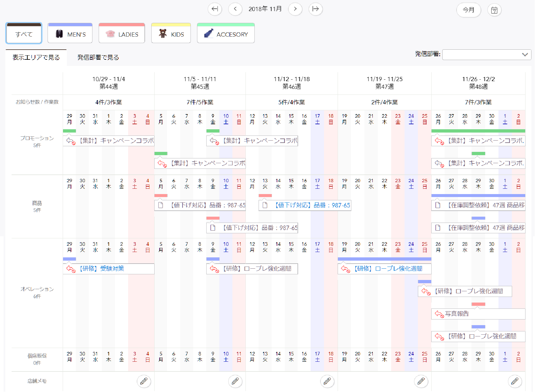
Task: Edit store memo for week 44
Action: pos(144,381)
